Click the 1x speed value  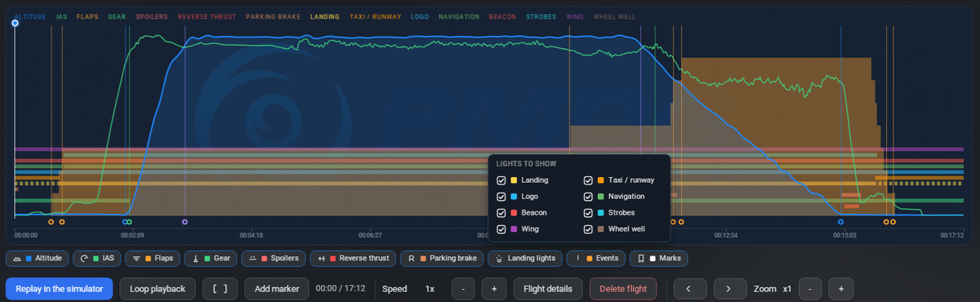coord(430,289)
